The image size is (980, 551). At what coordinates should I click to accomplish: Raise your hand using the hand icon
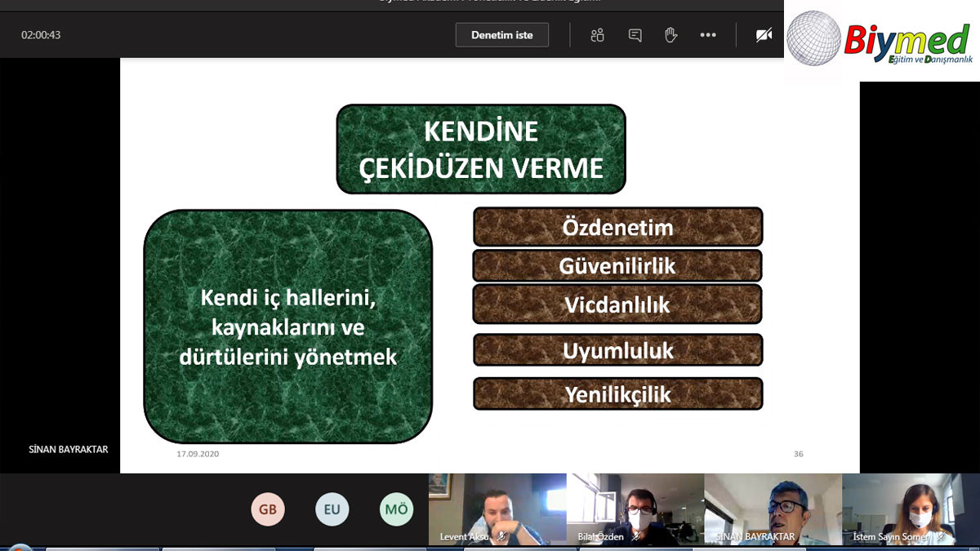coord(670,34)
